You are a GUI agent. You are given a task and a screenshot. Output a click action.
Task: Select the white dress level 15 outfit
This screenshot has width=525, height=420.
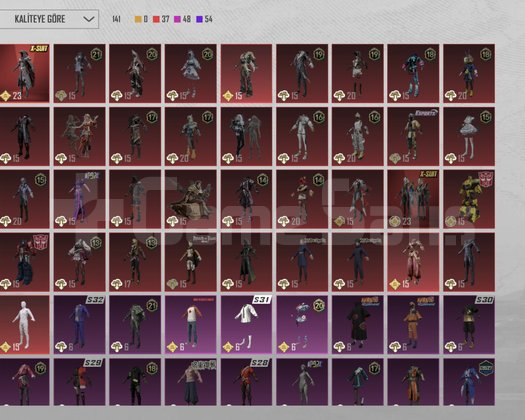point(469,136)
